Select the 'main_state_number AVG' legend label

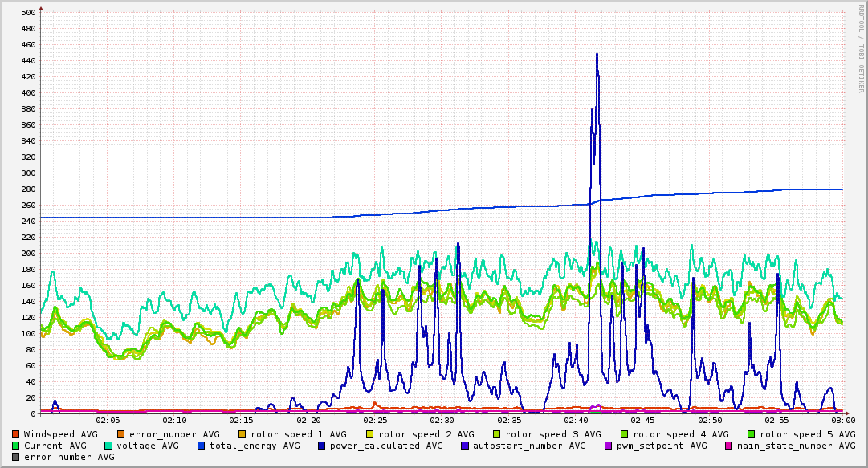tap(796, 446)
